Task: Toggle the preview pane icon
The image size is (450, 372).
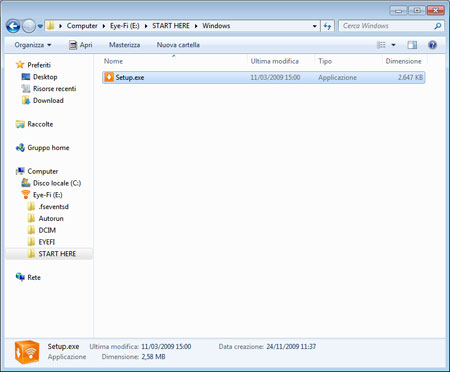Action: (412, 45)
